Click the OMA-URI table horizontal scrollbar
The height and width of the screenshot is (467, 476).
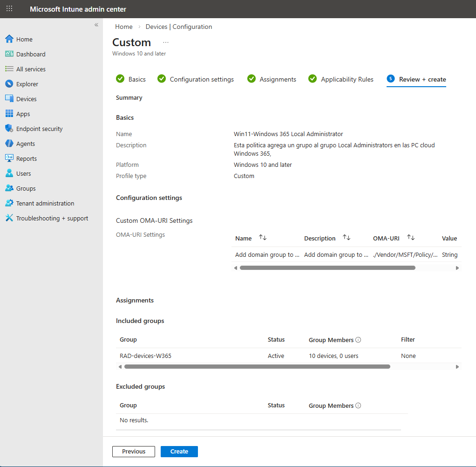327,268
